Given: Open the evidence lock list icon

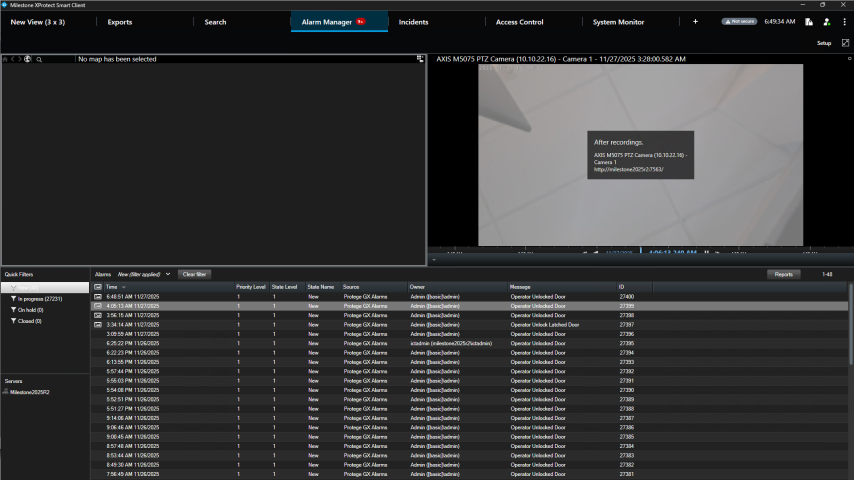Looking at the screenshot, I should (x=808, y=21).
